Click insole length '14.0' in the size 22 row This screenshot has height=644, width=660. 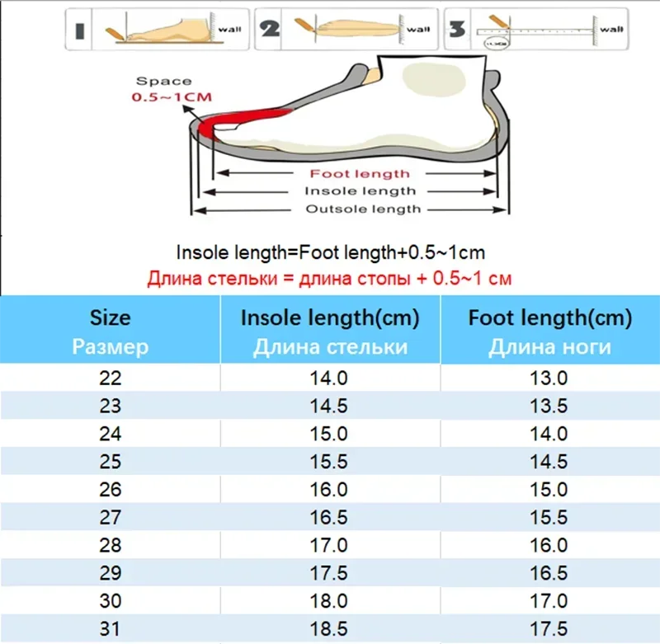(x=328, y=378)
